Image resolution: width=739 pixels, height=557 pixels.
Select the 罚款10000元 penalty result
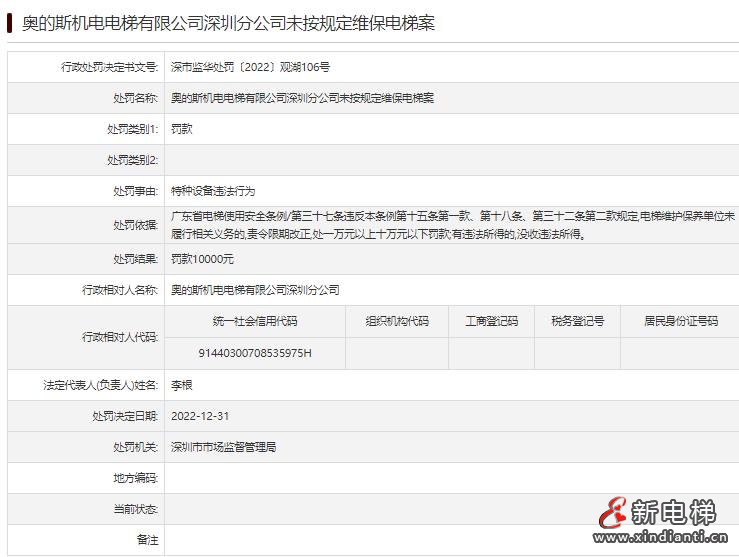click(202, 259)
